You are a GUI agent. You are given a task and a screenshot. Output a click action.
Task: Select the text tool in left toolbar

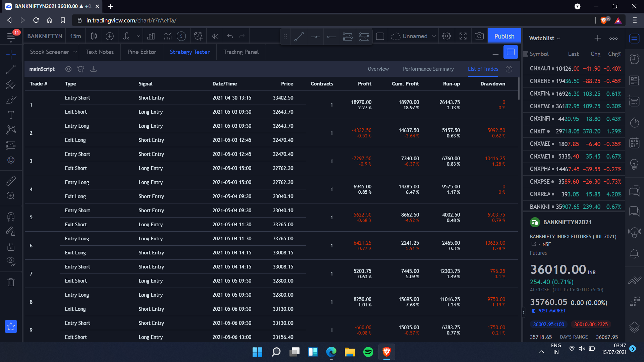click(x=11, y=115)
